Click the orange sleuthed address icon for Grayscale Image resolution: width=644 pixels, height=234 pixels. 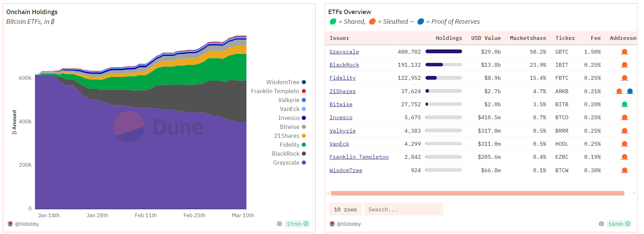click(624, 52)
